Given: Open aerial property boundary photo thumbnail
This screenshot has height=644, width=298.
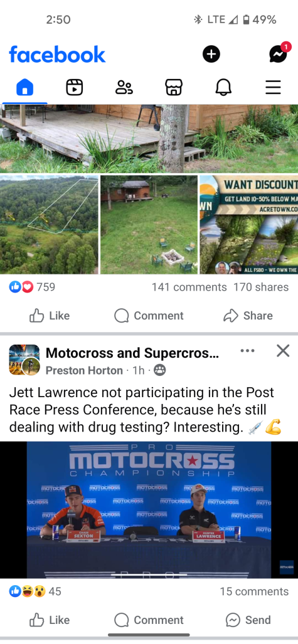Looking at the screenshot, I should tap(50, 225).
